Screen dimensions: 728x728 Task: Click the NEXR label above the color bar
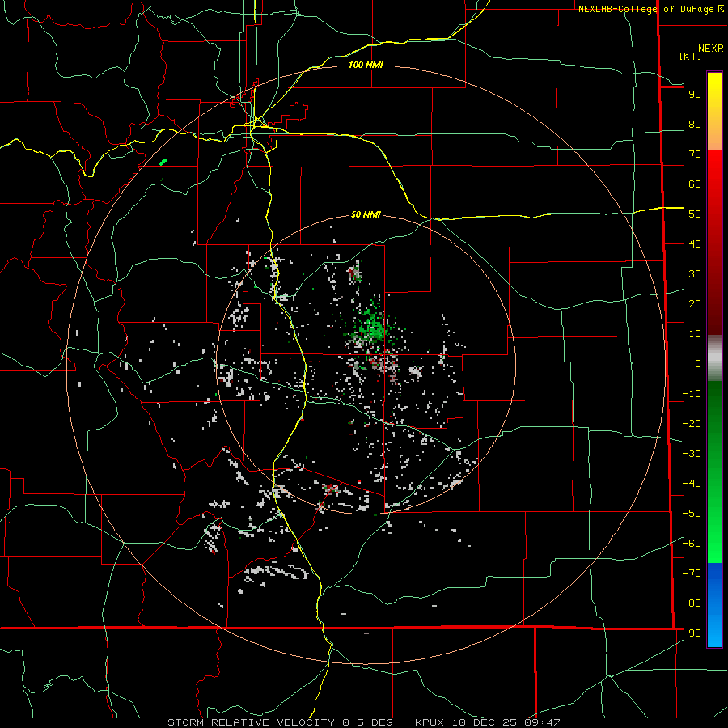point(710,49)
